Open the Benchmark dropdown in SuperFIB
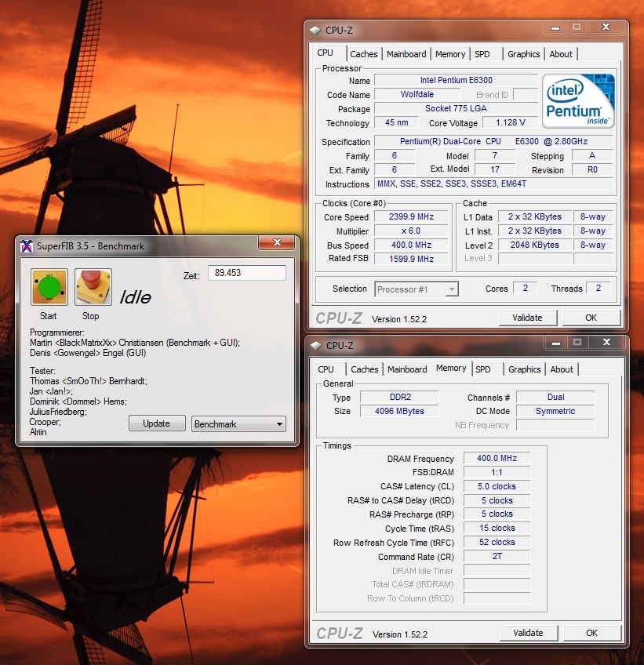This screenshot has width=644, height=665. (238, 423)
